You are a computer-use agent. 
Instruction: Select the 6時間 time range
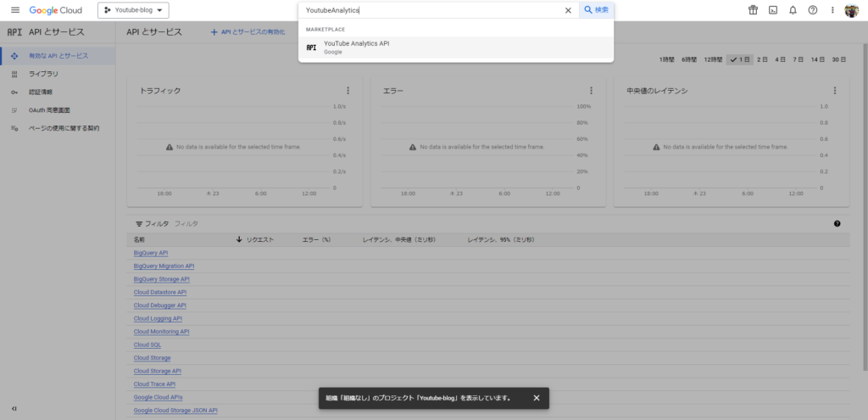(689, 59)
